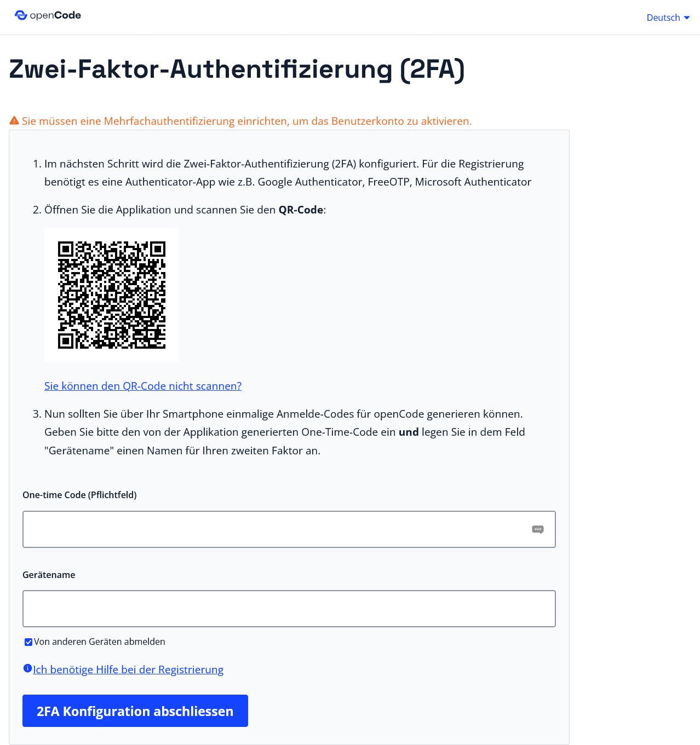Click the info icon beside the help link
This screenshot has width=700, height=745.
(27, 668)
